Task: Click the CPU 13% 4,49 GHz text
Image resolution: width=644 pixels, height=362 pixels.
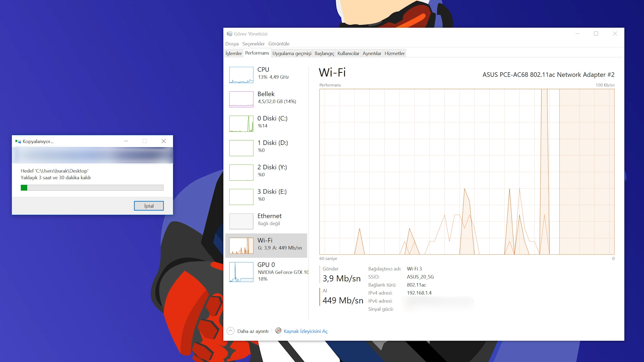Action: pyautogui.click(x=273, y=77)
